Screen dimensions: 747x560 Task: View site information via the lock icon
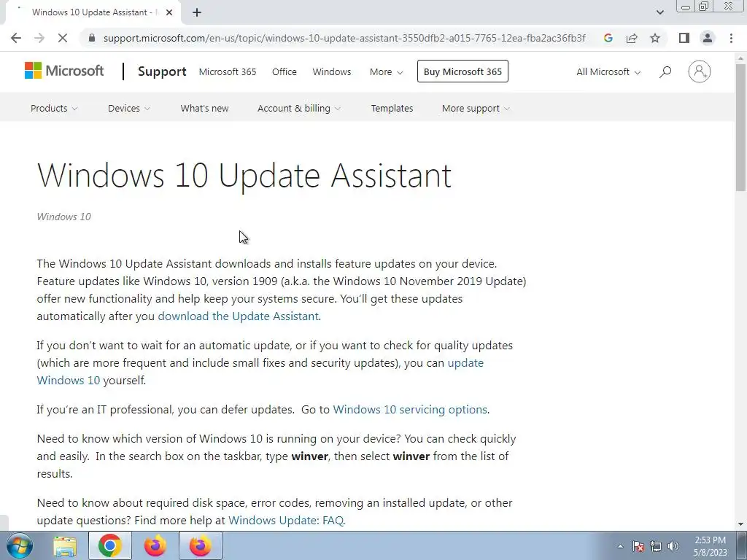coord(92,38)
